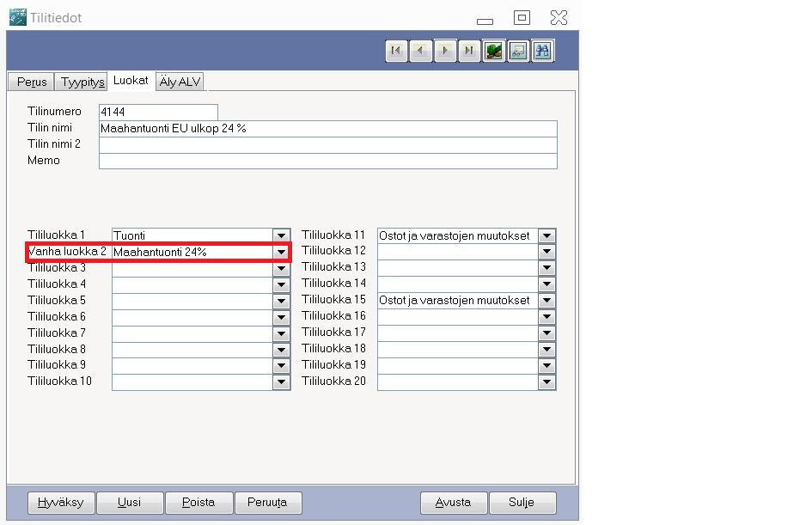Viewport: 812px width, 525px height.
Task: Open the Tililuokka 11 dropdown arrow
Action: 546,235
